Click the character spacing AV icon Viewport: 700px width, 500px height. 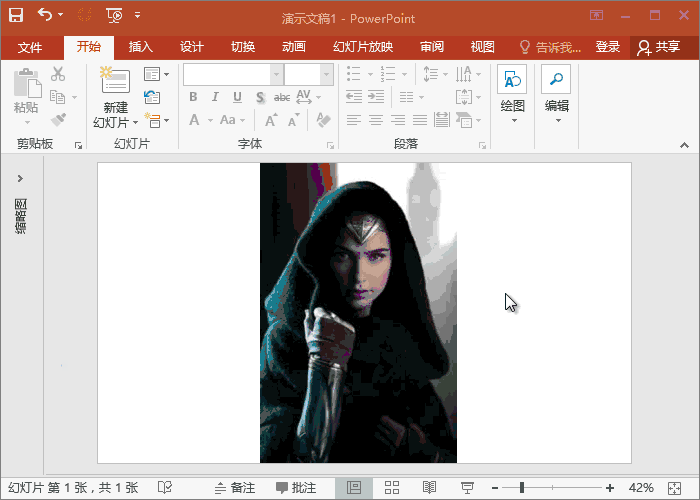click(304, 97)
